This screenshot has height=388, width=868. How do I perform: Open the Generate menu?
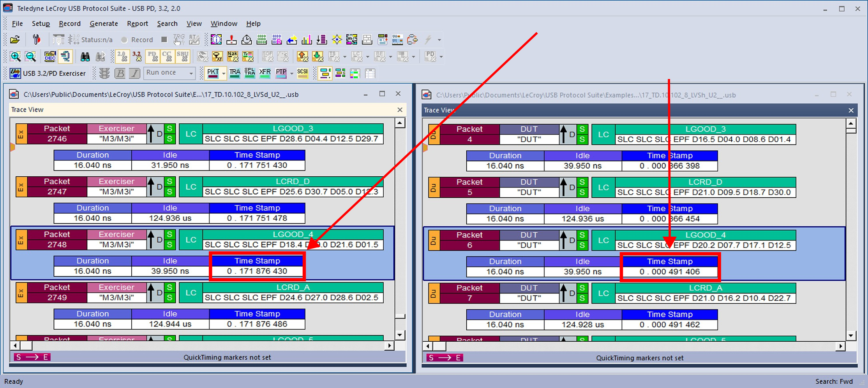pyautogui.click(x=104, y=24)
